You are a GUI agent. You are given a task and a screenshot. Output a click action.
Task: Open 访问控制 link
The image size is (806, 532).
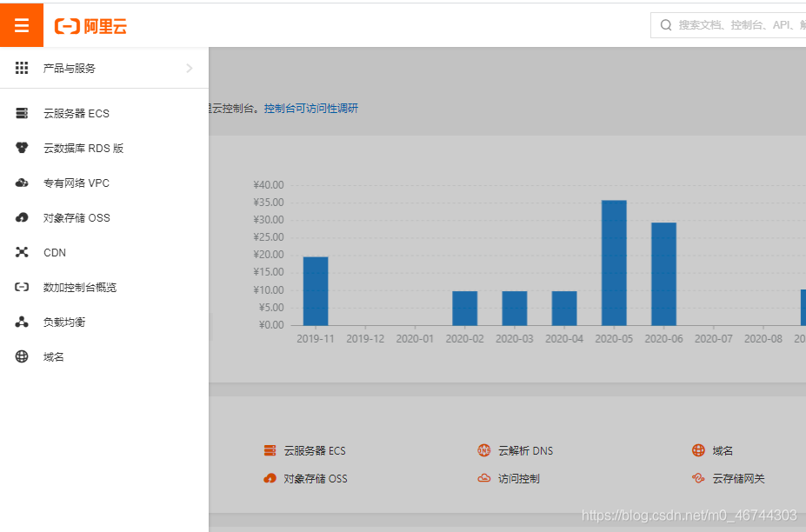519,479
